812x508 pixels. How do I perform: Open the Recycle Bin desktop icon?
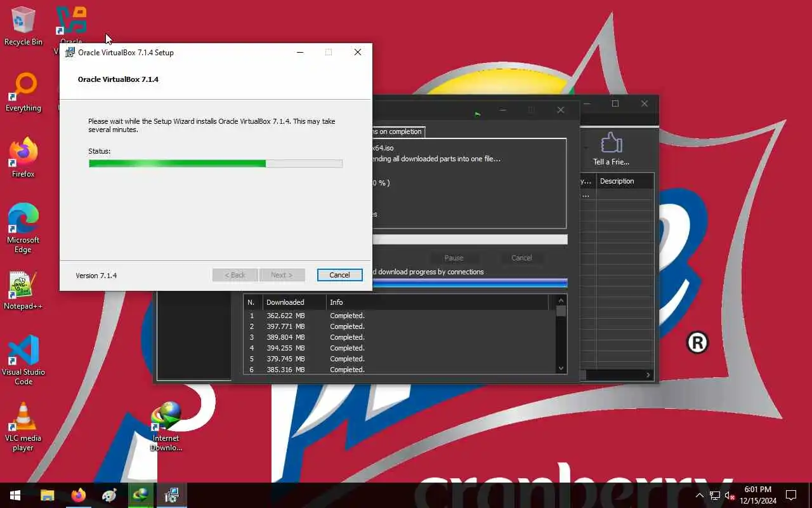(x=23, y=26)
